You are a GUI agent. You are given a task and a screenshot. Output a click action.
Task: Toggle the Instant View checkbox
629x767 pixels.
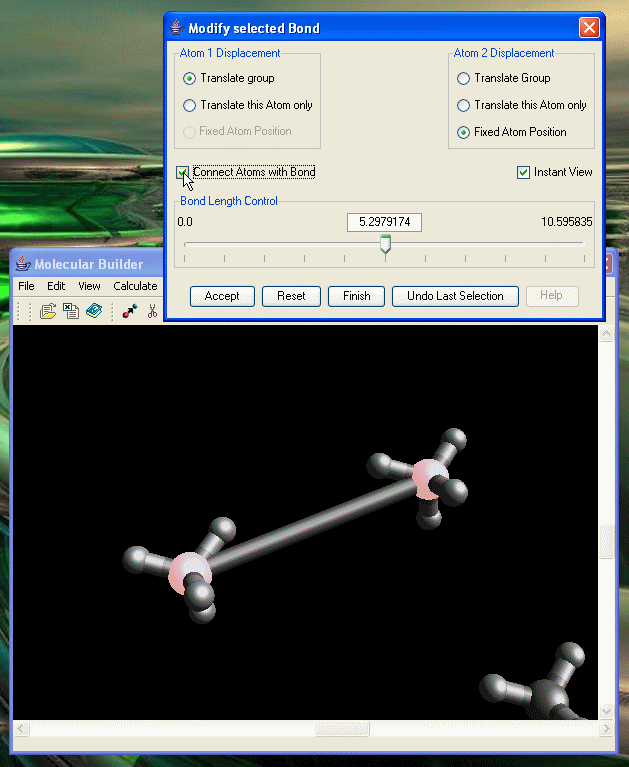tap(523, 172)
